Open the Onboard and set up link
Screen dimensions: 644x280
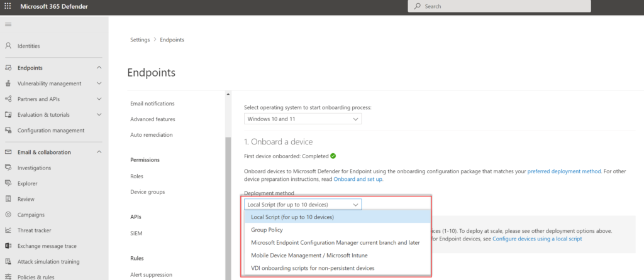click(x=358, y=179)
